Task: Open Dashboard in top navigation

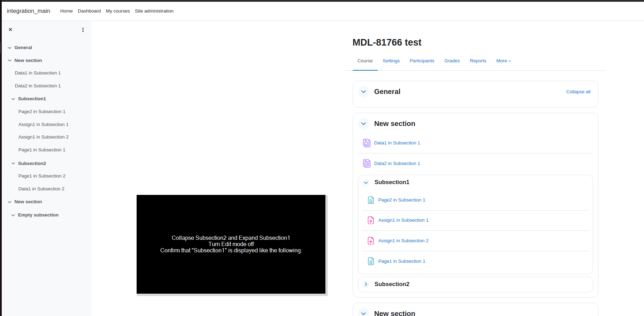Action: [89, 11]
